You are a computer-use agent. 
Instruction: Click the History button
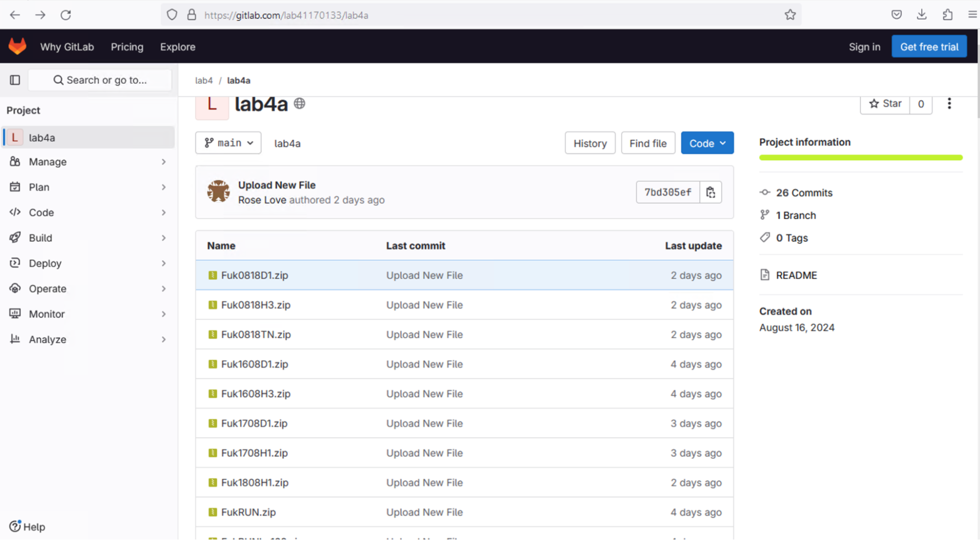[590, 143]
